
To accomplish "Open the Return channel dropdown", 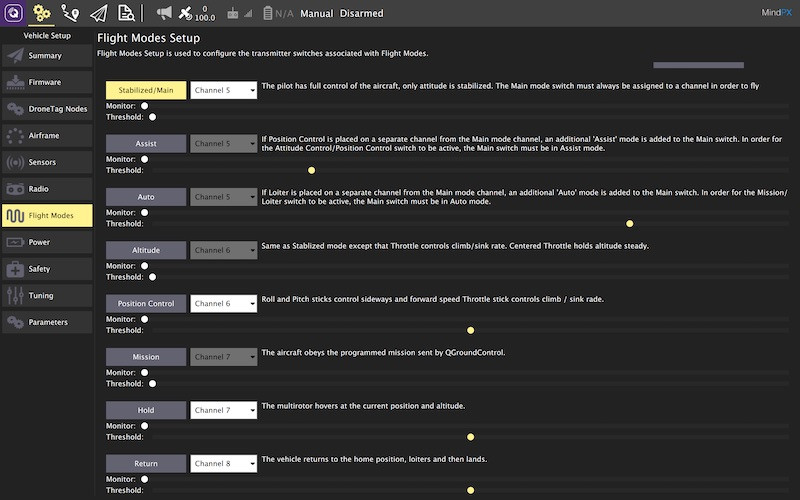I will (x=224, y=463).
